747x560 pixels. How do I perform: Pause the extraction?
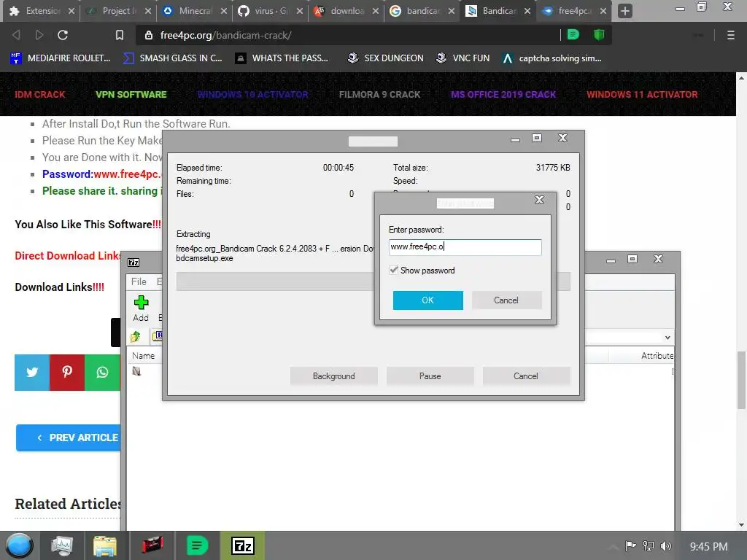click(430, 376)
